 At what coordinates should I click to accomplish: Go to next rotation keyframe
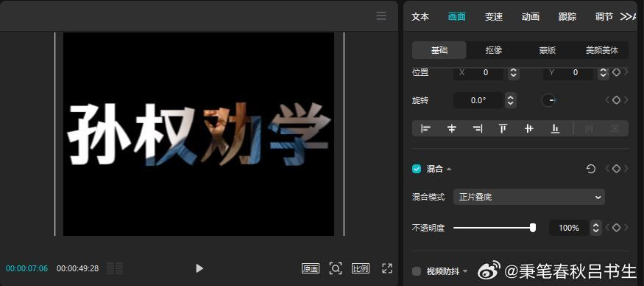[626, 100]
